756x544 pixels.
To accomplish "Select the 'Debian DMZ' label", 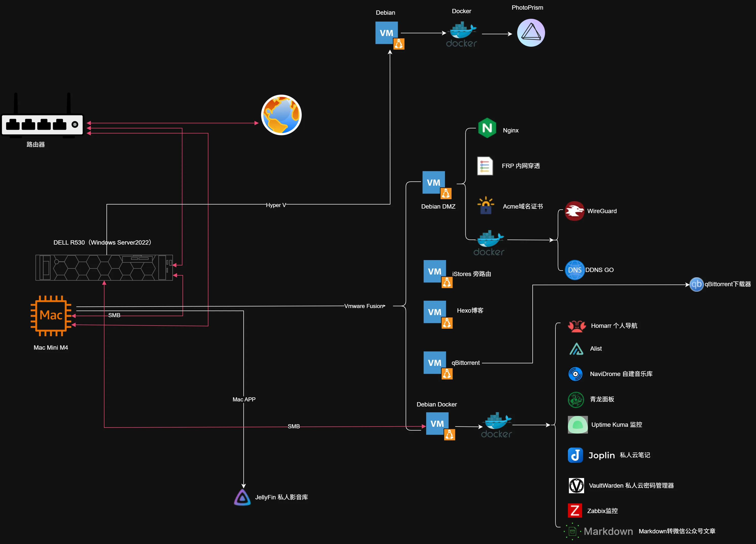I will pyautogui.click(x=438, y=207).
